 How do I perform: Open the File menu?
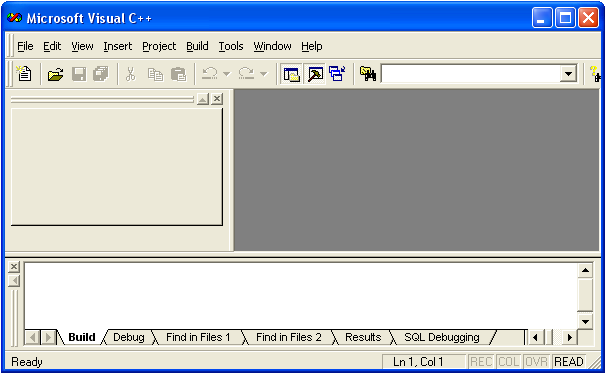tap(25, 46)
